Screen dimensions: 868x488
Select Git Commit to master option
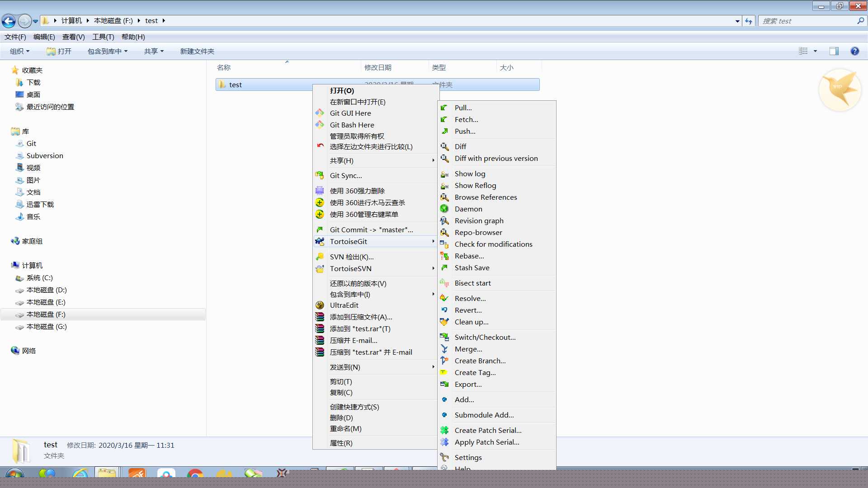click(371, 229)
